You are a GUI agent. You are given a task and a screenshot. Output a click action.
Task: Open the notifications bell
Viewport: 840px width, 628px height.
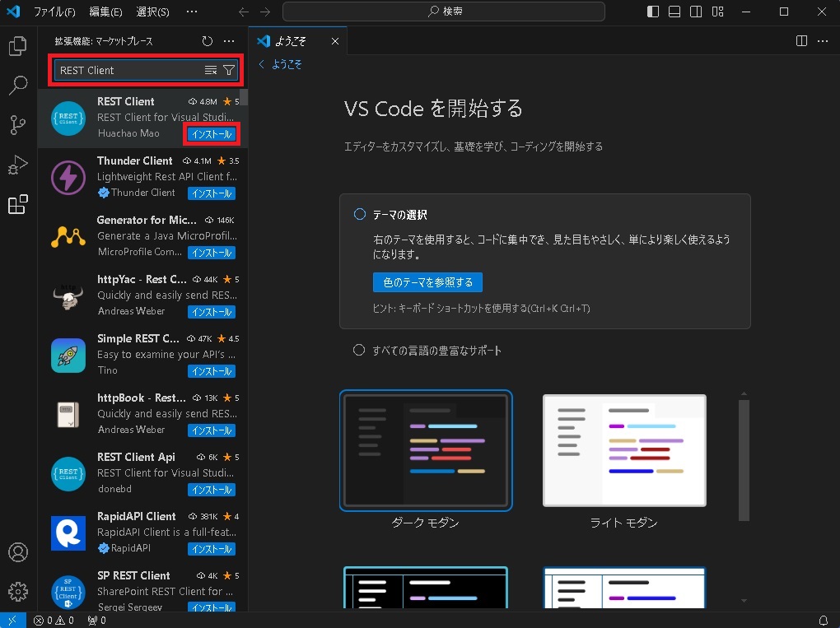tap(824, 621)
